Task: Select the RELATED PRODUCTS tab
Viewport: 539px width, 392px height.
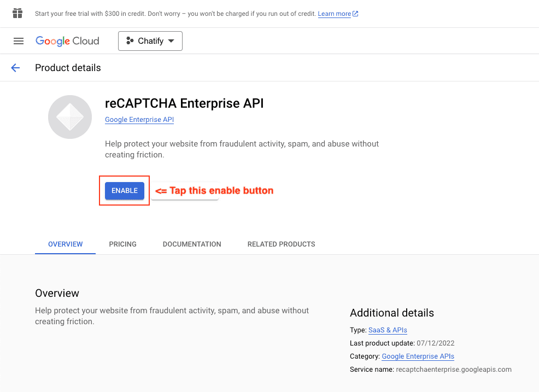Action: 281,244
